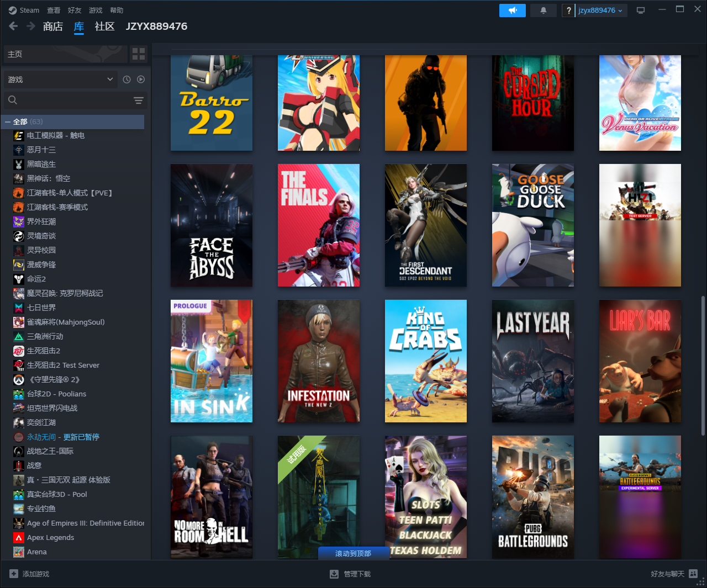Click the 电工模拟器 game icon
707x588 pixels.
tap(19, 135)
